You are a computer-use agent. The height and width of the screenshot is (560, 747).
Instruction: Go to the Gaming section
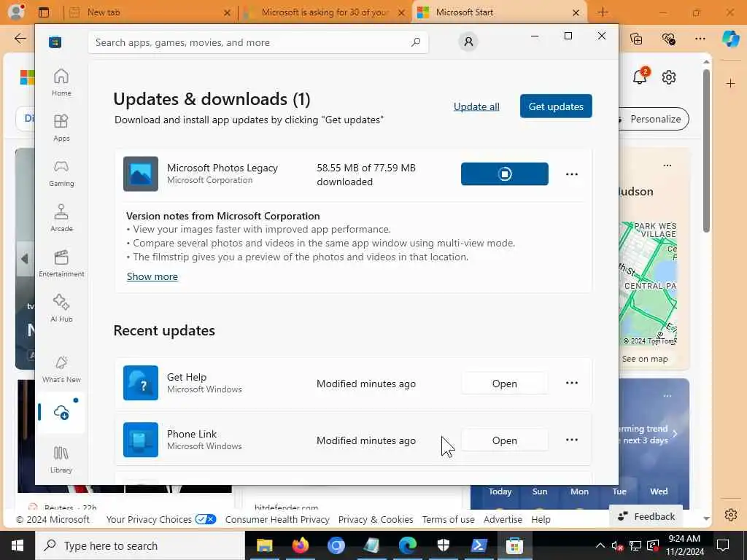[x=61, y=173]
